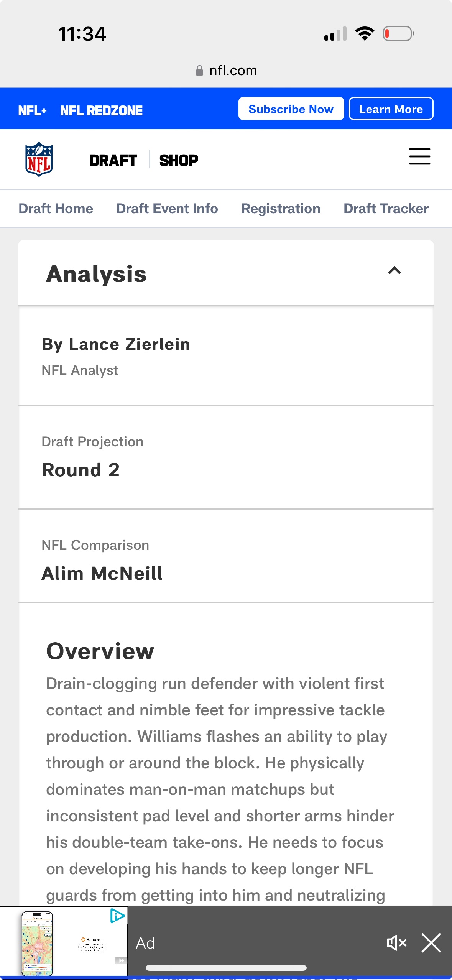Go to the Draft Home tab

[56, 209]
